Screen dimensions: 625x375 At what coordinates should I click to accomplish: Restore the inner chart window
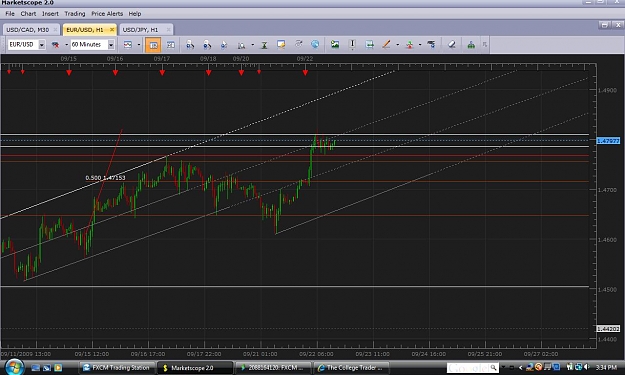(605, 25)
